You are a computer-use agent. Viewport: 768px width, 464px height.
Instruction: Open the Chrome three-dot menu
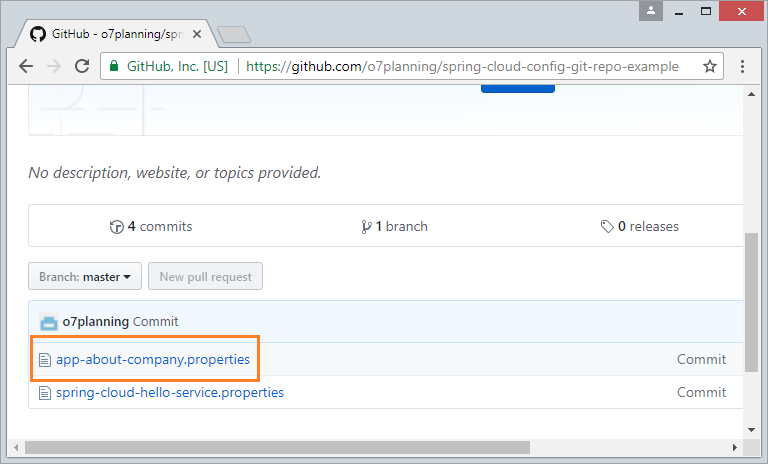743,66
